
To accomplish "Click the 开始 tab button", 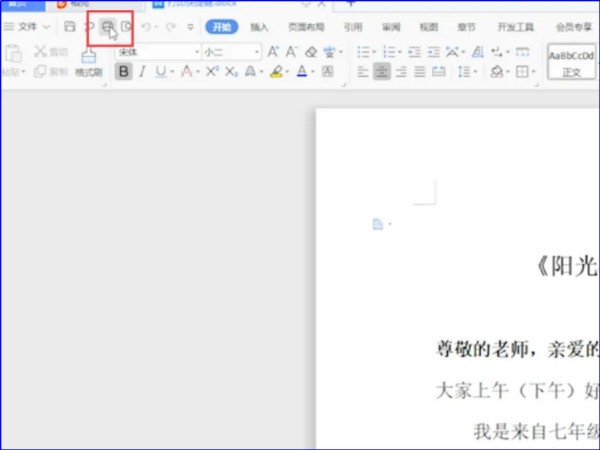I will [x=220, y=27].
